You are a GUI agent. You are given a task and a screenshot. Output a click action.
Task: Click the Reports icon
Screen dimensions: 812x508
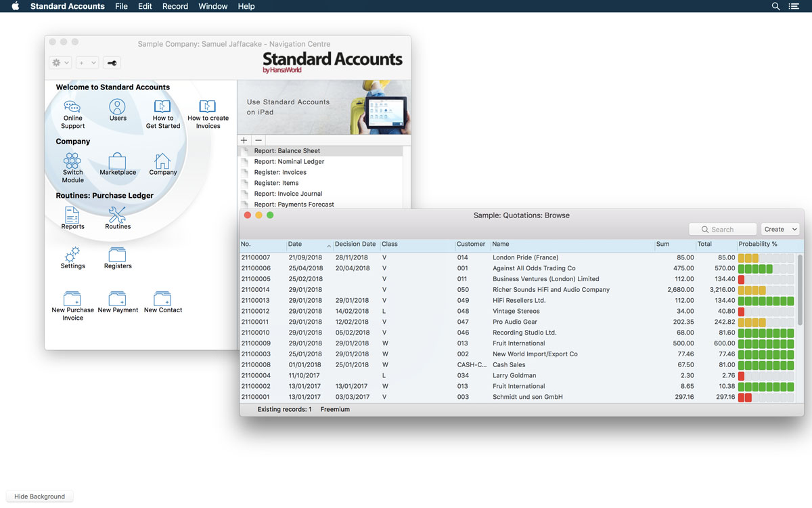(x=72, y=216)
